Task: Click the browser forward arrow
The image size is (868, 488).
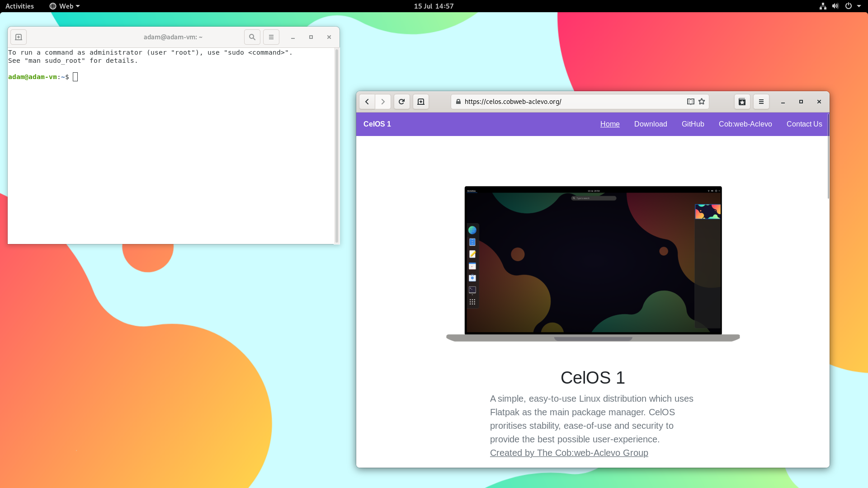Action: coord(383,102)
